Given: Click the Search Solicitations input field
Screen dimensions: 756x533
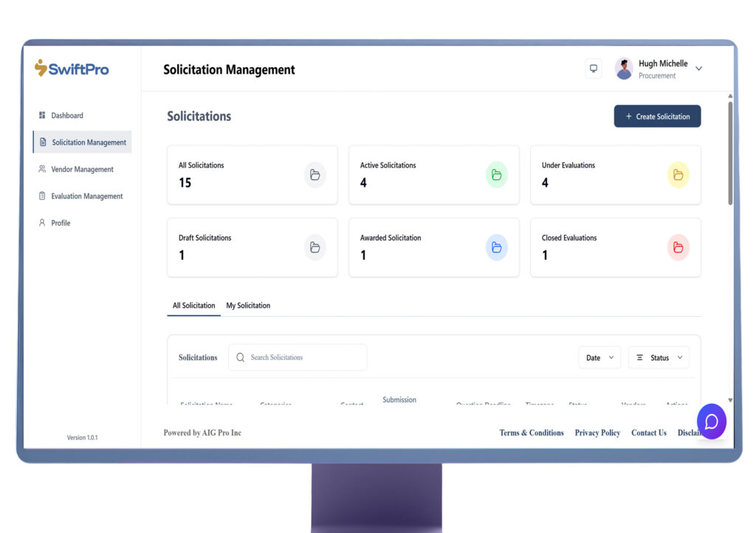Looking at the screenshot, I should 303,357.
